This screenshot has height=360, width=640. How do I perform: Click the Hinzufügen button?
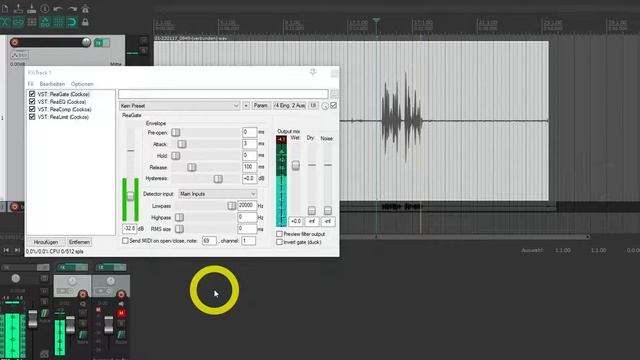(x=46, y=242)
